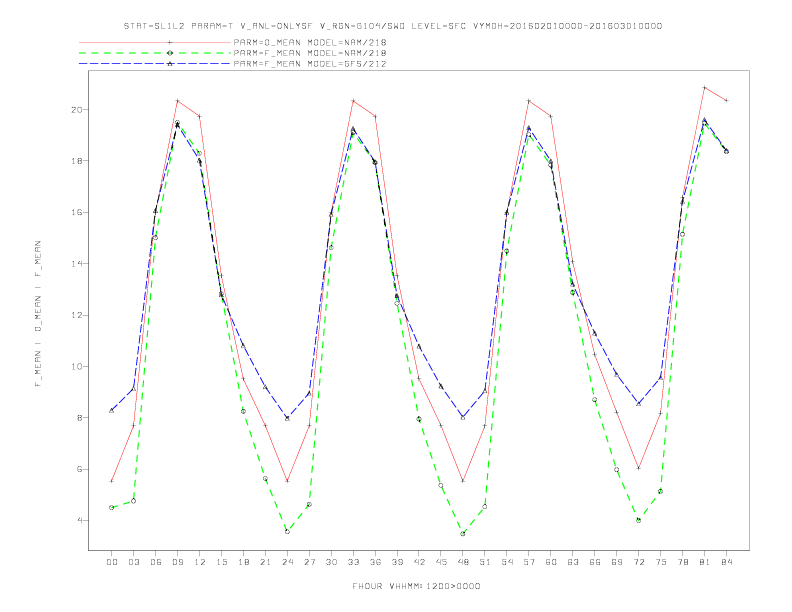Click x-axis forecast hour 57

[529, 562]
